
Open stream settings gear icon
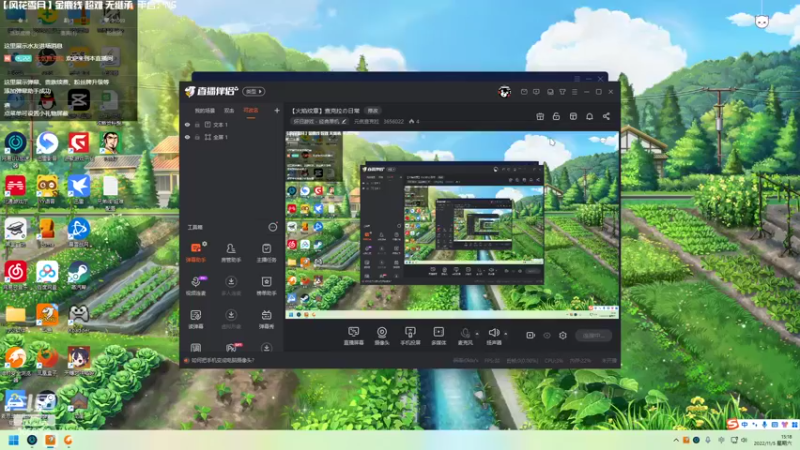pyautogui.click(x=563, y=335)
